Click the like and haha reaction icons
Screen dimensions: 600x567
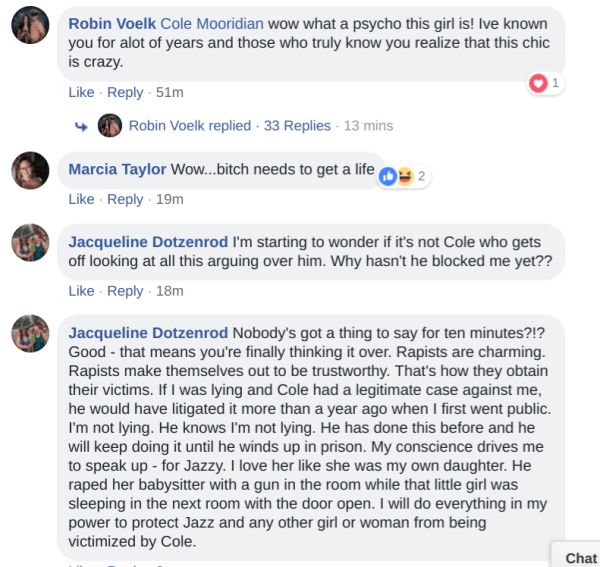(396, 176)
